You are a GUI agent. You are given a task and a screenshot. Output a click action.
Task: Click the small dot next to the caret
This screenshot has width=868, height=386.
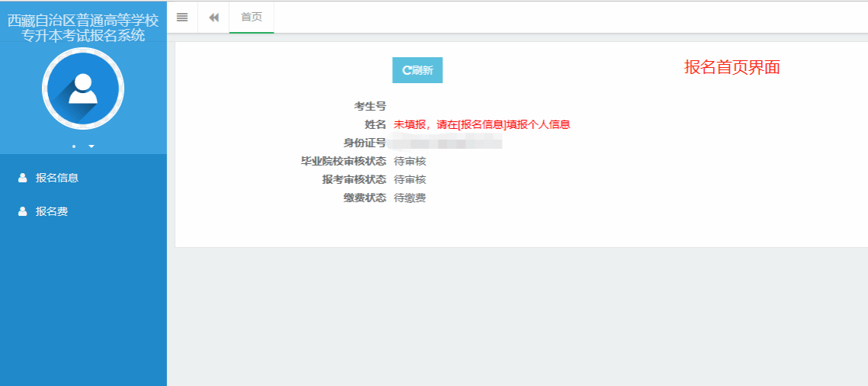[74, 146]
